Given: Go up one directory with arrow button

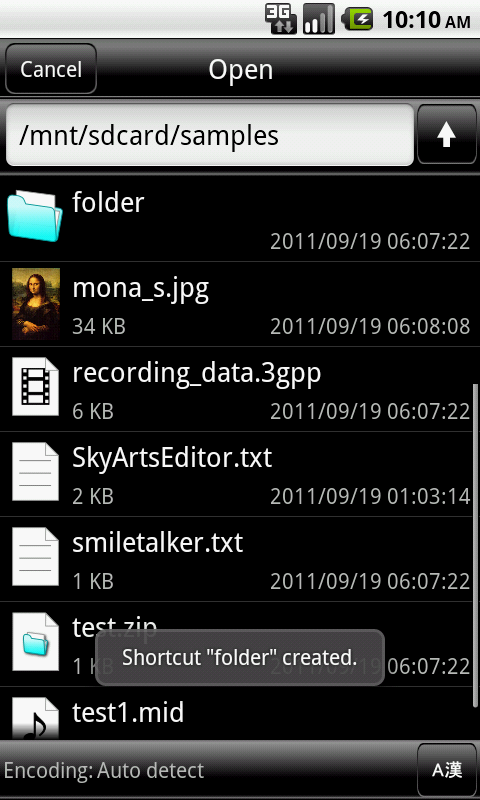Looking at the screenshot, I should pos(447,135).
